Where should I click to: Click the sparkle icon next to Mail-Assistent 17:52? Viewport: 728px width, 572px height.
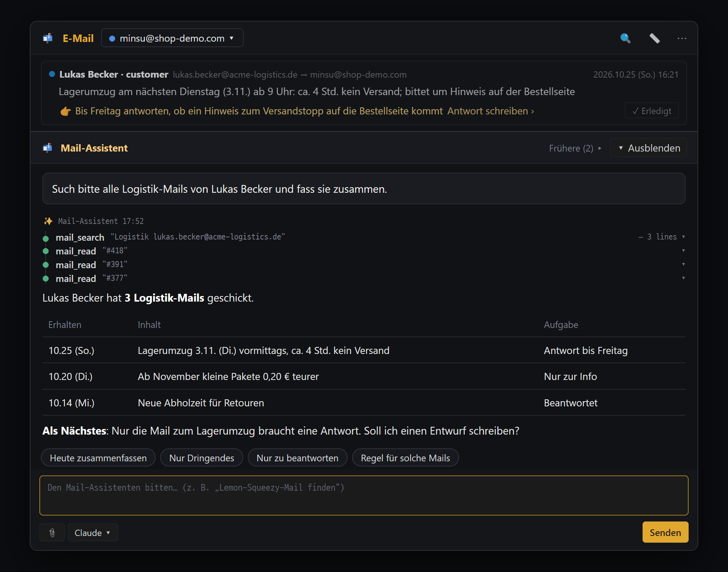48,221
